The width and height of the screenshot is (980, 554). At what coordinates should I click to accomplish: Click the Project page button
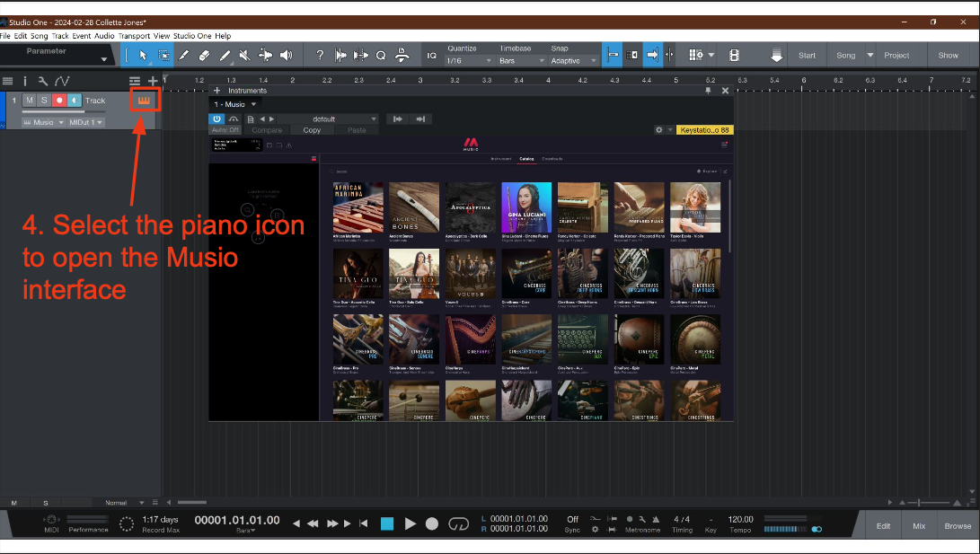[896, 55]
